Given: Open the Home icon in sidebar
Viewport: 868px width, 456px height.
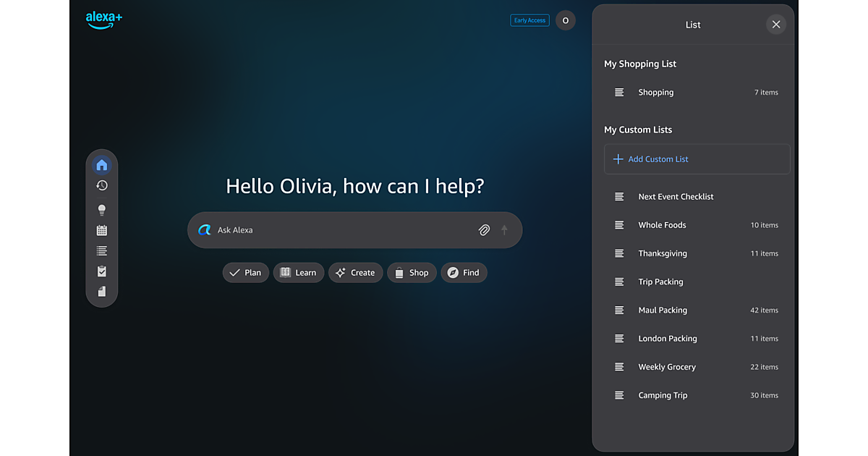Looking at the screenshot, I should (102, 165).
